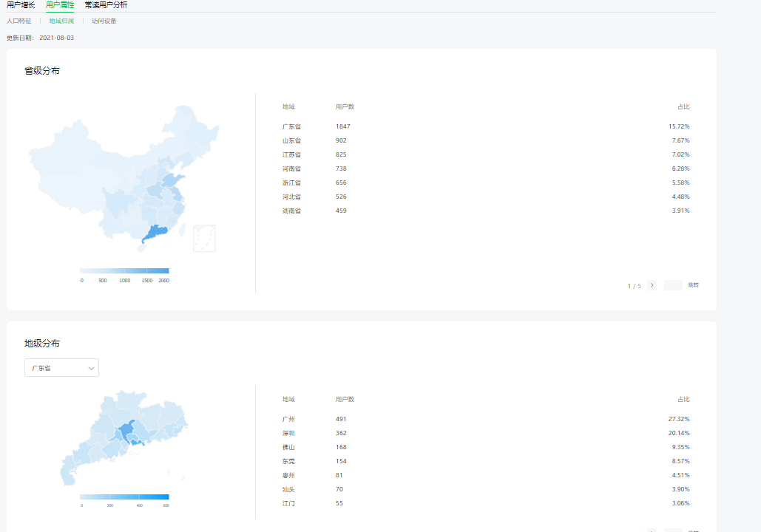Click the 浙江省 row label
The image size is (761, 532).
(291, 183)
